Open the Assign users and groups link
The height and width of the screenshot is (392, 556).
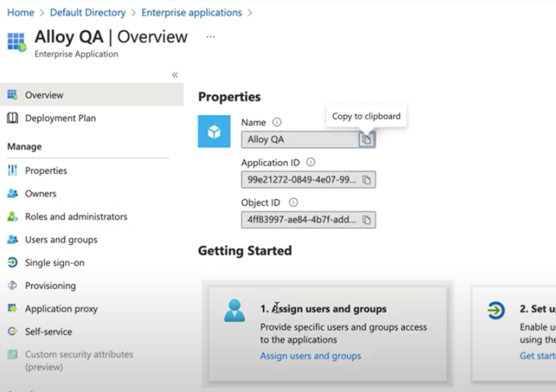[x=311, y=356]
